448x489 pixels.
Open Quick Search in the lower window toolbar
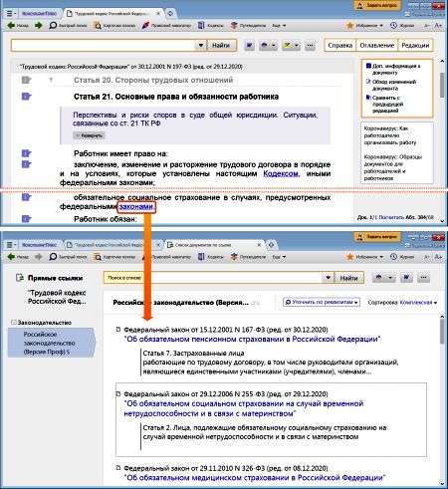tap(68, 257)
